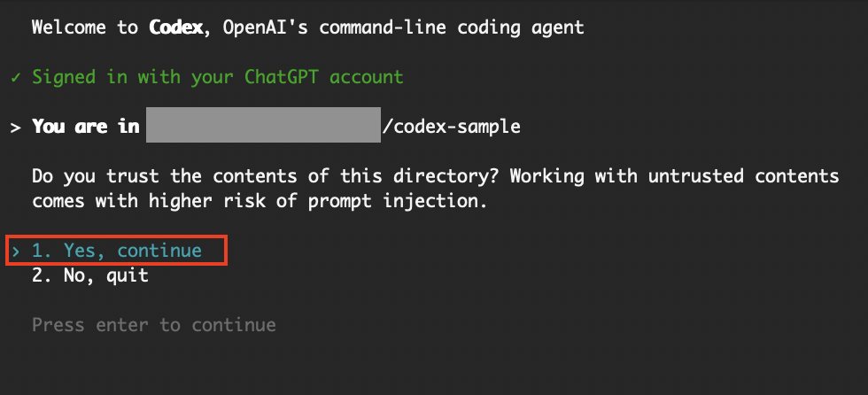
Task: Click the cyan selection arrow beside option 1
Action: 15,252
